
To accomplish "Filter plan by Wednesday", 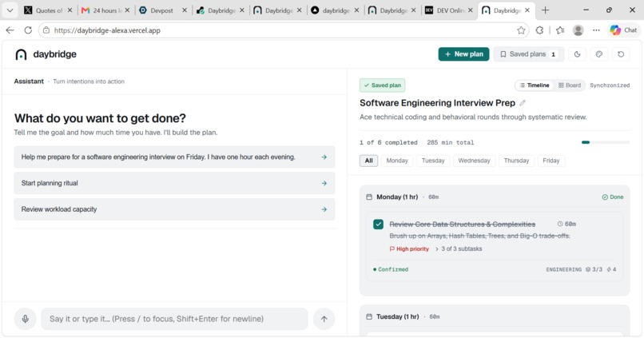I will [x=475, y=161].
